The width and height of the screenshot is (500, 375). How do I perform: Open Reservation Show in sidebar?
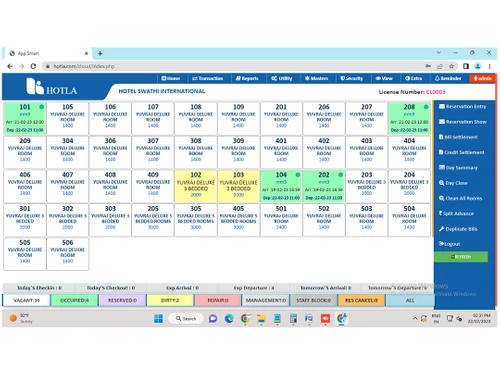[x=463, y=122]
